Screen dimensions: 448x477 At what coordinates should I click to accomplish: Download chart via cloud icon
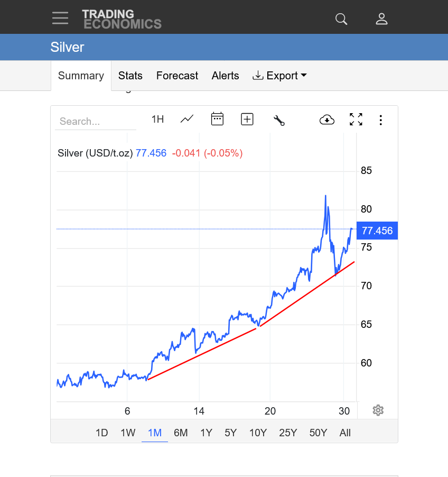pos(327,120)
